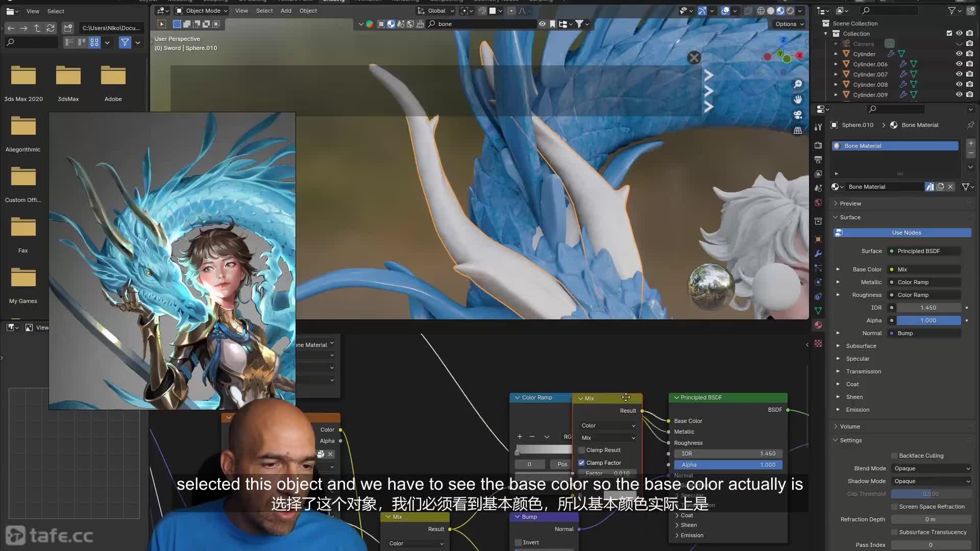The width and height of the screenshot is (980, 551).
Task: Activate the pan hand viewport gizmo
Action: [x=798, y=99]
